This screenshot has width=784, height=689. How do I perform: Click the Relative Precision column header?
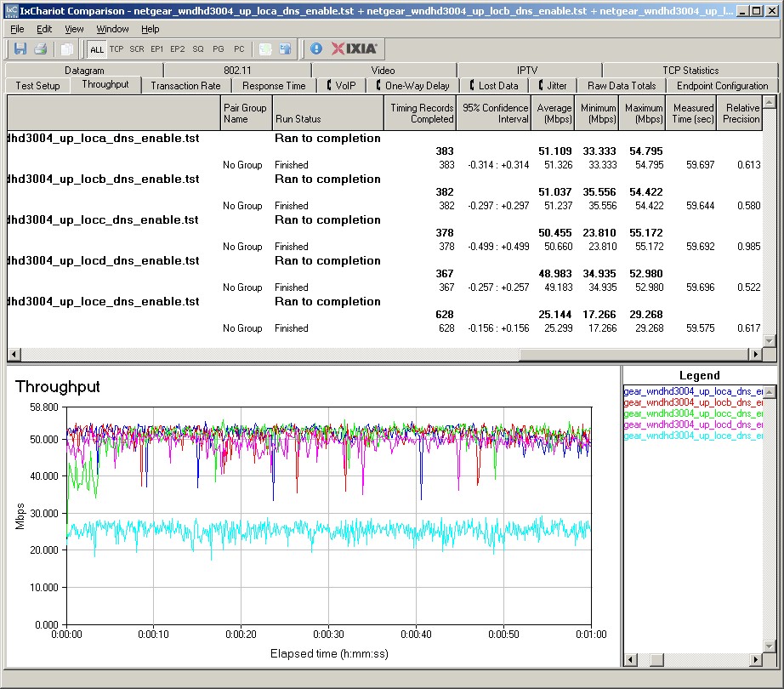click(x=740, y=113)
